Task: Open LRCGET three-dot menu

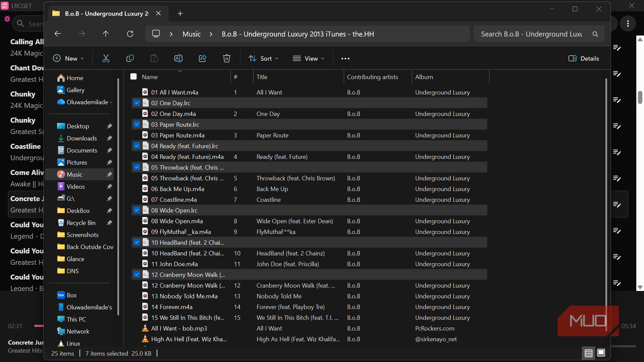Action: [x=628, y=24]
